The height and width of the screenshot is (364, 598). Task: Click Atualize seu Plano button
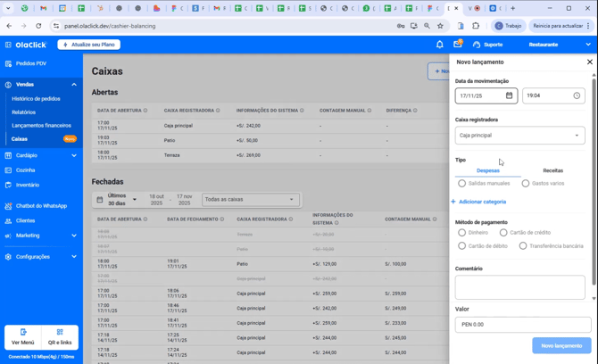point(89,45)
